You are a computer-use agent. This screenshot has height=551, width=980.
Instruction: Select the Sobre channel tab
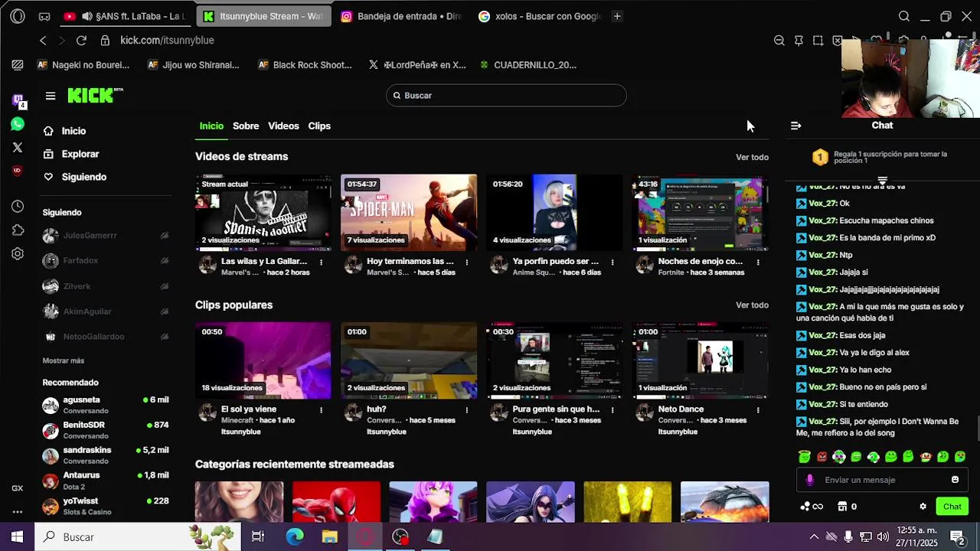(x=246, y=126)
